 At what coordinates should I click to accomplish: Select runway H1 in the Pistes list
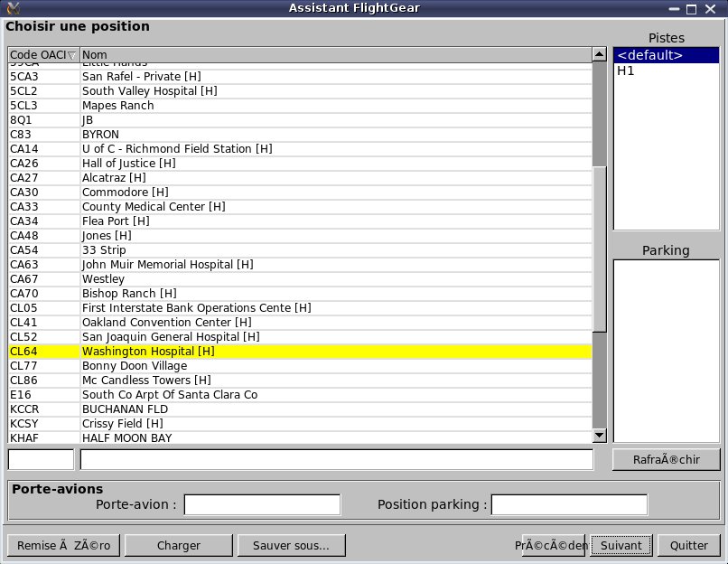pyautogui.click(x=667, y=70)
